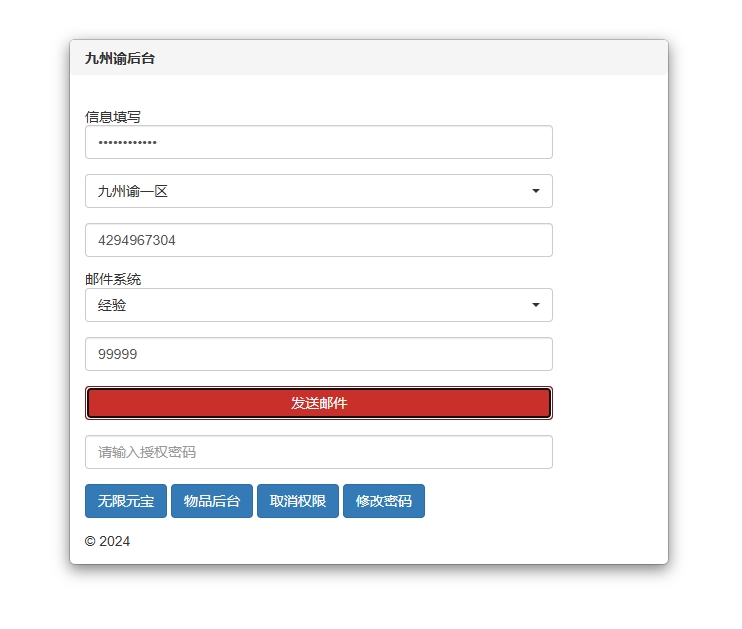Click the 信息填写 label
This screenshot has height=629, width=742.
coord(113,117)
